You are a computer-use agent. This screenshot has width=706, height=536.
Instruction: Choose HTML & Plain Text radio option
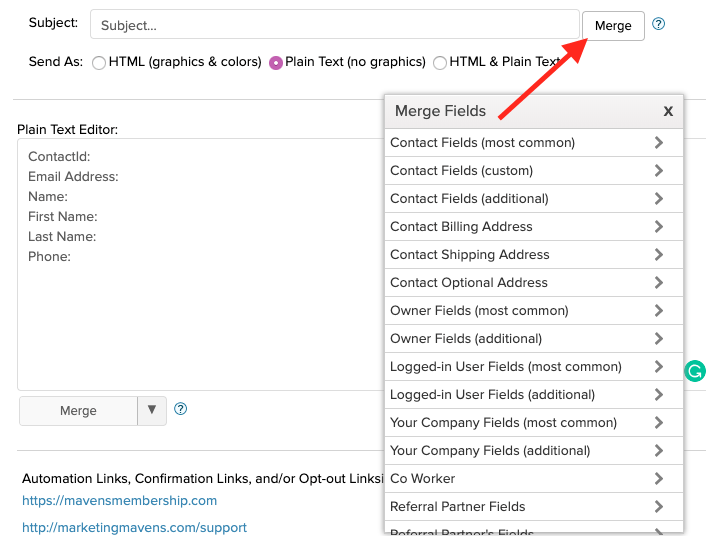[440, 62]
